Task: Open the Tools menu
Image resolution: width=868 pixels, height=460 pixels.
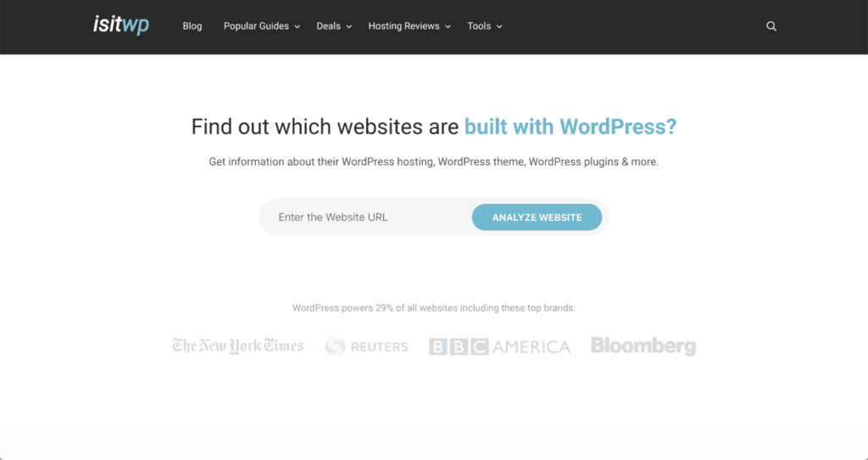Action: 479,26
